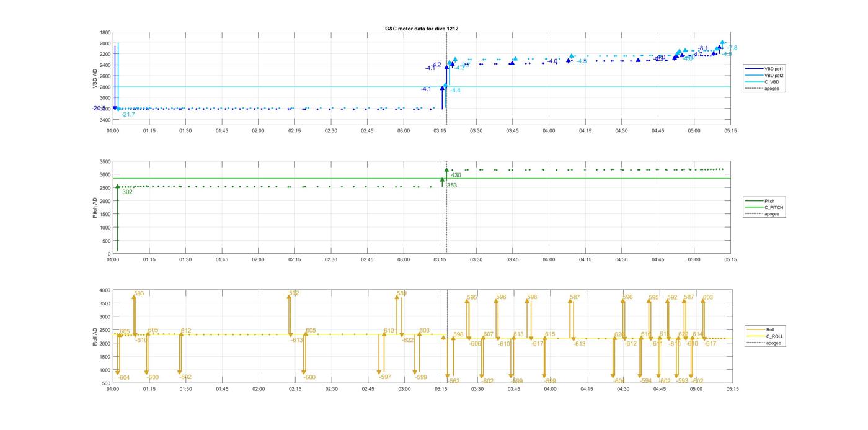Click the "615" annotation in the Roll plot
The image size is (868, 430).
pyautogui.click(x=550, y=334)
